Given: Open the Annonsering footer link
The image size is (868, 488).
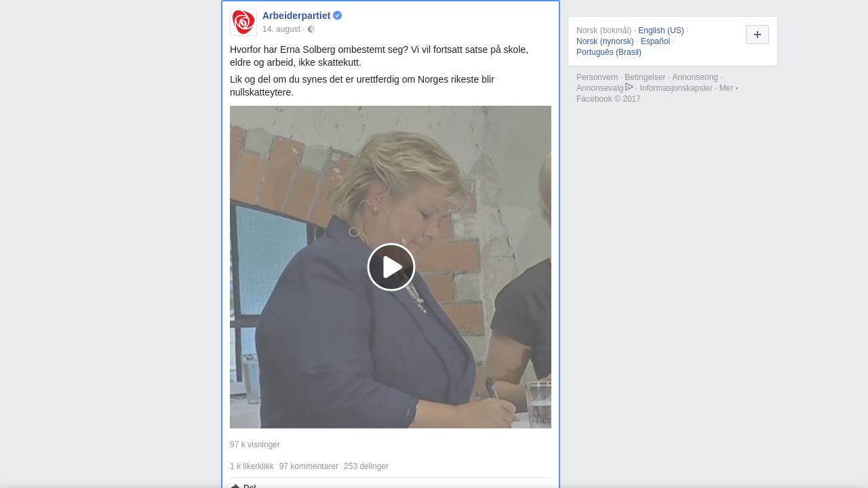Looking at the screenshot, I should point(695,77).
